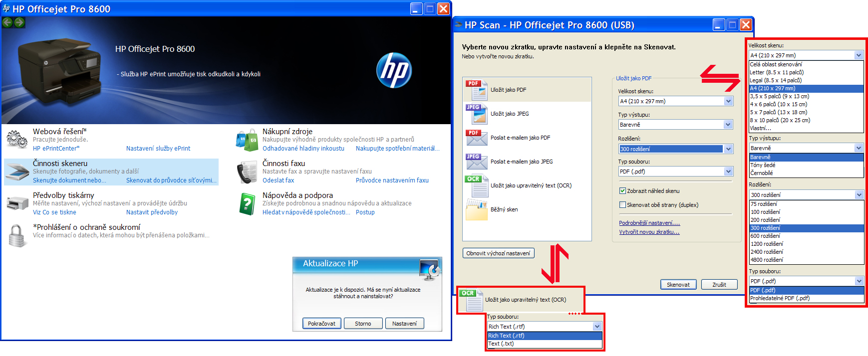Choose Vlastní… scan size option

pyautogui.click(x=806, y=128)
